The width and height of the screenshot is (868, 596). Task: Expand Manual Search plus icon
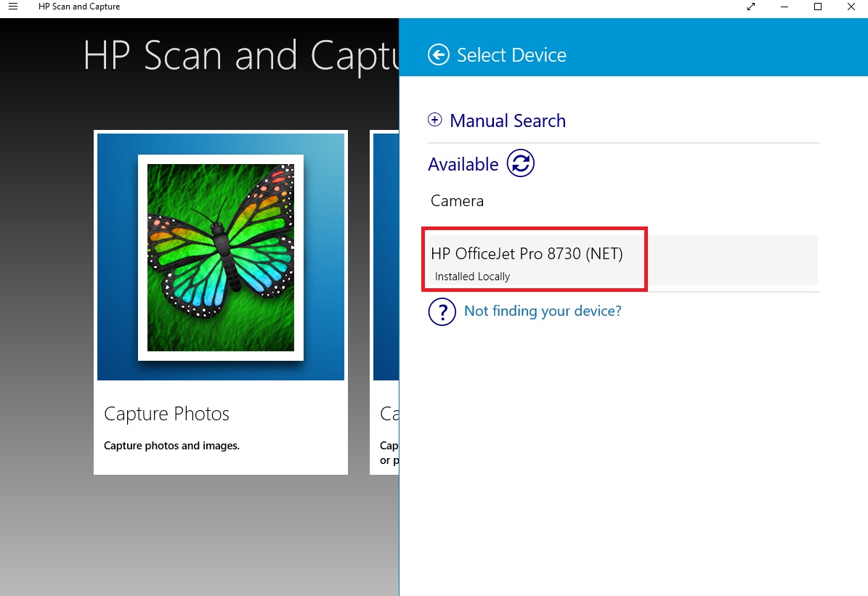(x=435, y=120)
